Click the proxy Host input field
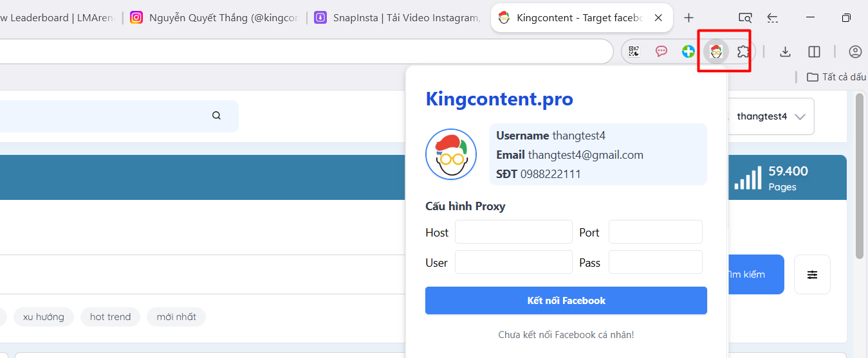The height and width of the screenshot is (358, 868). [x=513, y=232]
